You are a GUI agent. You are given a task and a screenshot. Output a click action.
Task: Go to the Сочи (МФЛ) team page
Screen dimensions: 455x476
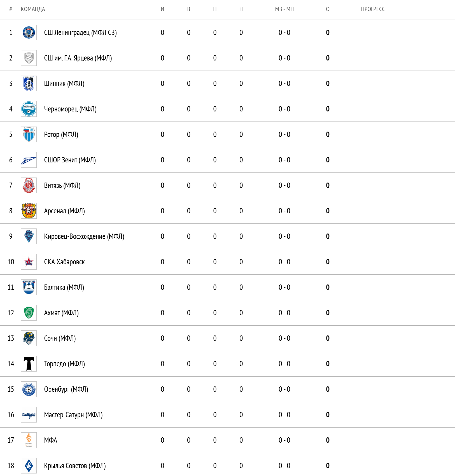tap(60, 338)
